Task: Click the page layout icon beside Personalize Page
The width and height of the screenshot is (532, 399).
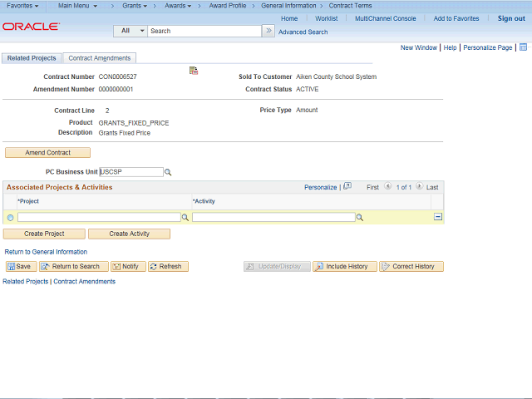Action: coord(523,47)
